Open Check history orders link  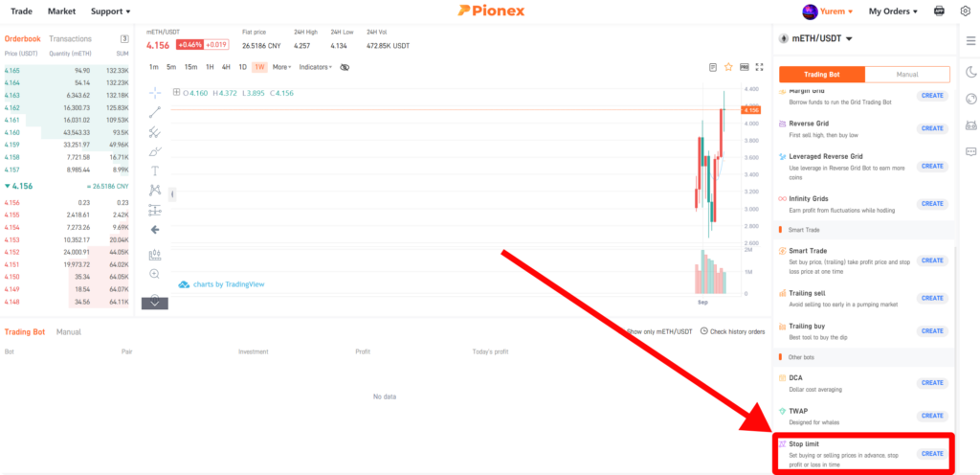point(732,331)
